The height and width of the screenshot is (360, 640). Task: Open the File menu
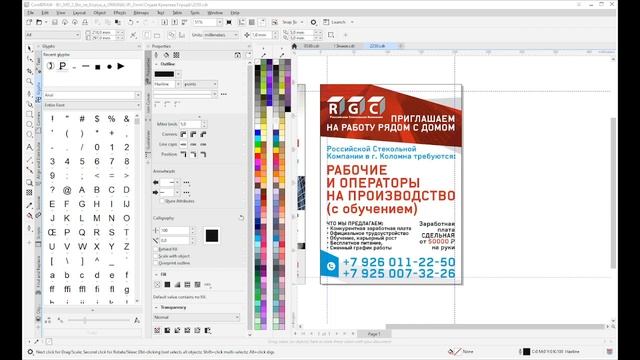[31, 13]
